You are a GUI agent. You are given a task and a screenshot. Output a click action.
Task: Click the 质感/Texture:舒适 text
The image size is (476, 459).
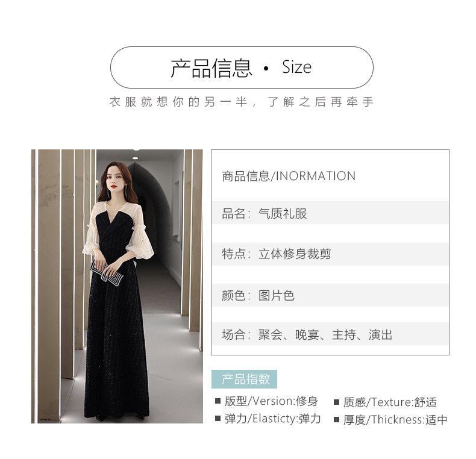tap(390, 402)
